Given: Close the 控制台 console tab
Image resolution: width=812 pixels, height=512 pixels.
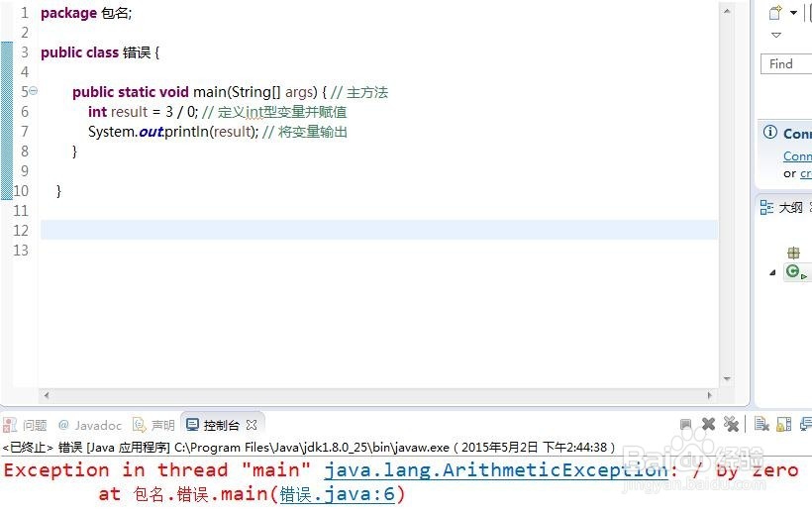Looking at the screenshot, I should (x=252, y=425).
